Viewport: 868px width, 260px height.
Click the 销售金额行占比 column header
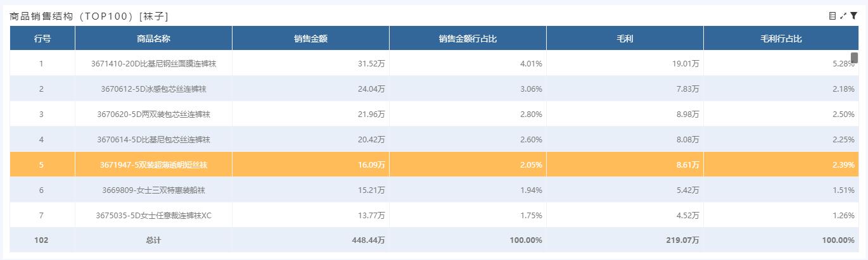(468, 39)
